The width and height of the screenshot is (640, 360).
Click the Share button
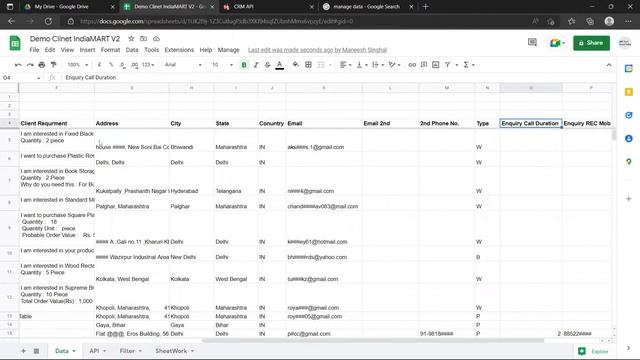tap(591, 43)
